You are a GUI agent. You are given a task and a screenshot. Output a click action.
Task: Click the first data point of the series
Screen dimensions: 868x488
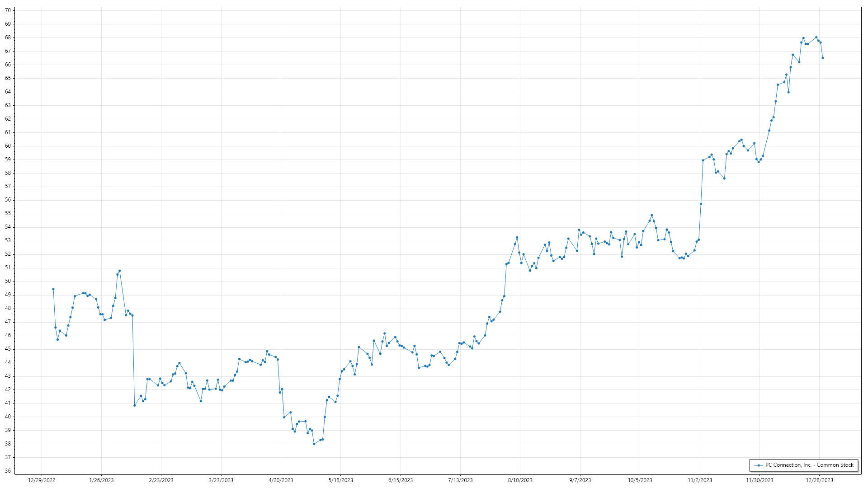tap(53, 289)
